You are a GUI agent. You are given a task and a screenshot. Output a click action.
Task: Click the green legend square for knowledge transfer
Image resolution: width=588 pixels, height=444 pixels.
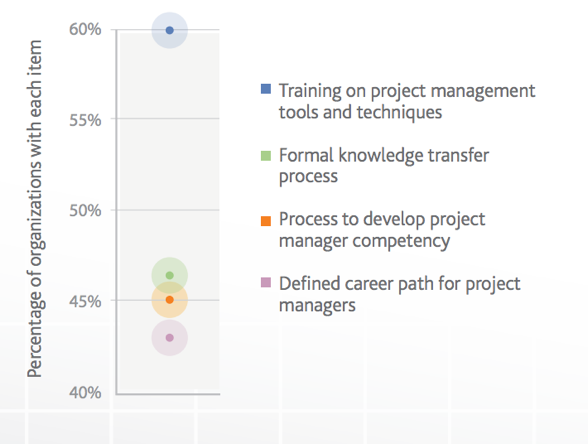266,156
